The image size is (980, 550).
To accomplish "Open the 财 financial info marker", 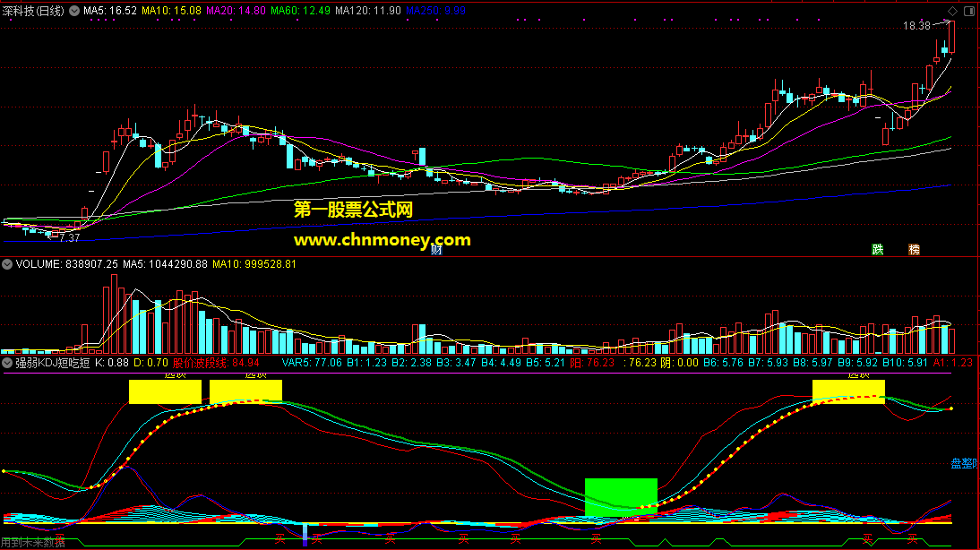I will [x=436, y=250].
